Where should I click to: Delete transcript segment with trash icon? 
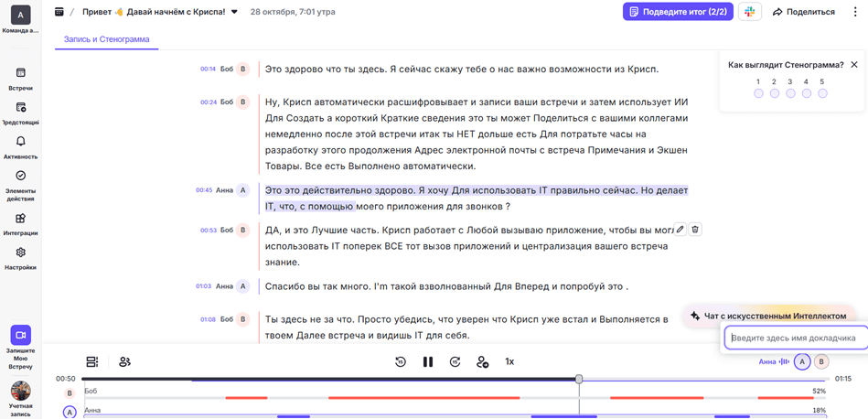(x=695, y=230)
